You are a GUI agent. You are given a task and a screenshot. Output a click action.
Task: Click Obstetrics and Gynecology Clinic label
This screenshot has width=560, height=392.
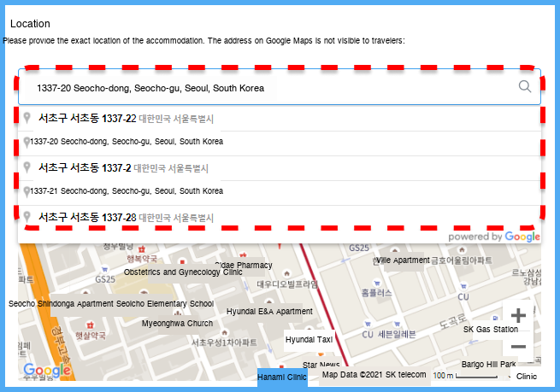point(183,272)
